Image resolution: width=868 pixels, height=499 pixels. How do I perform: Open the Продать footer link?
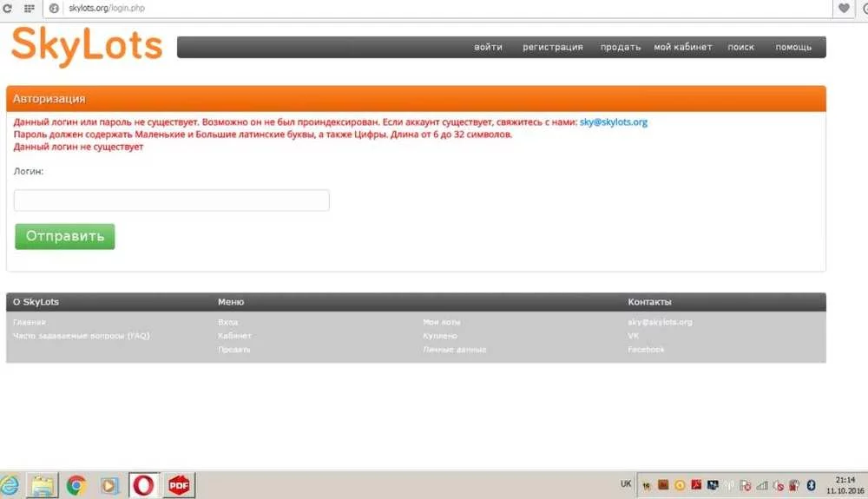[x=234, y=350]
